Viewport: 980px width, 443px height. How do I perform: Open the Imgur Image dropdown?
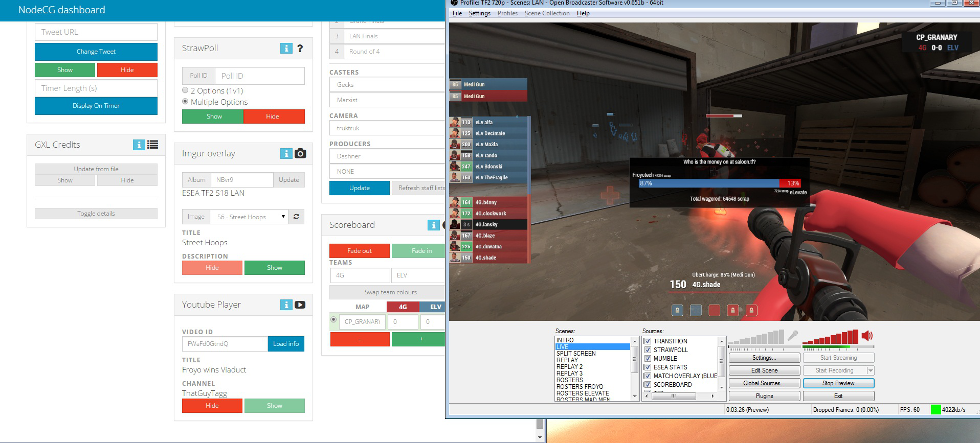point(250,217)
